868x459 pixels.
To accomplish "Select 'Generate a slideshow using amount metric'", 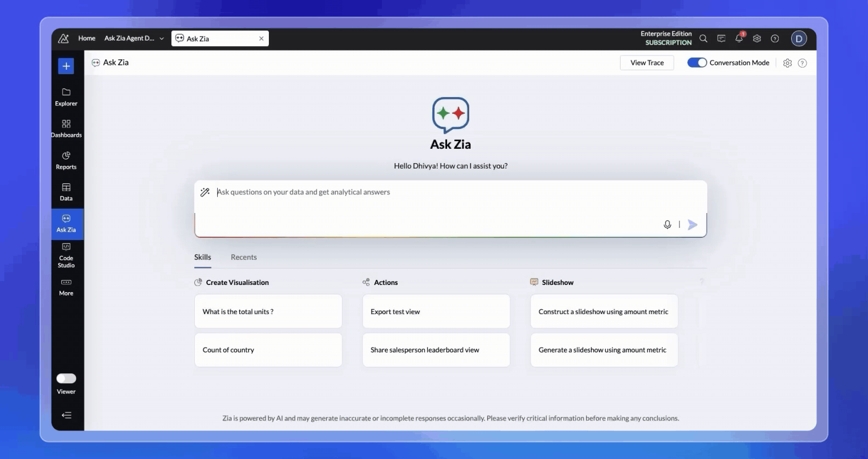I will point(604,350).
